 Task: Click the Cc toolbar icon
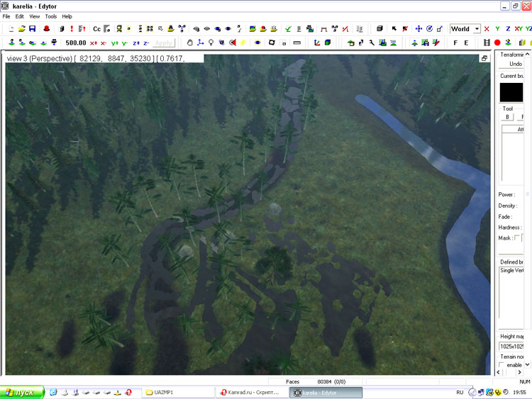(96, 29)
